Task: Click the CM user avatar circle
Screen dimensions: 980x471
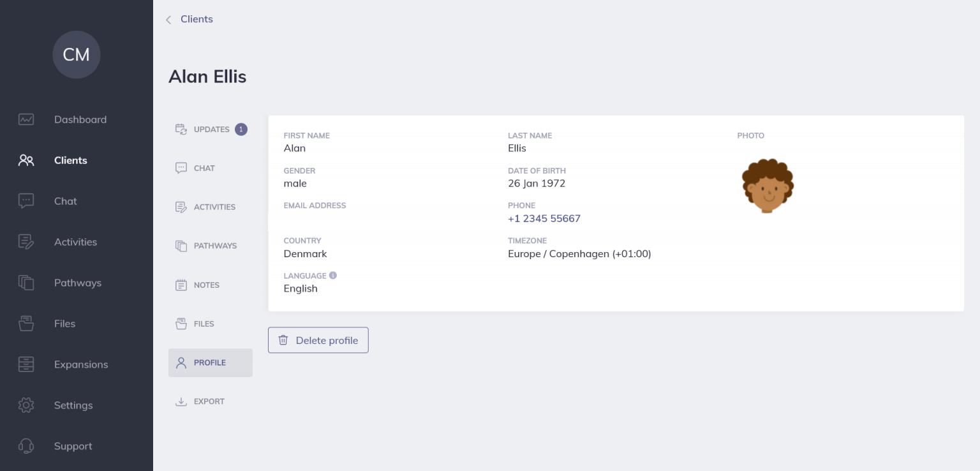Action: [77, 55]
